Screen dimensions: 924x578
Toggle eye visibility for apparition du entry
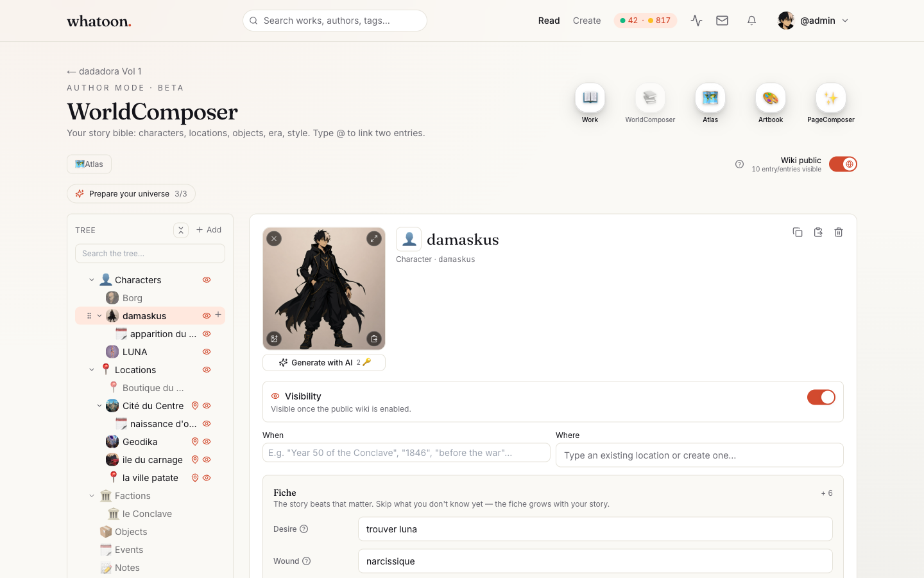(x=207, y=334)
